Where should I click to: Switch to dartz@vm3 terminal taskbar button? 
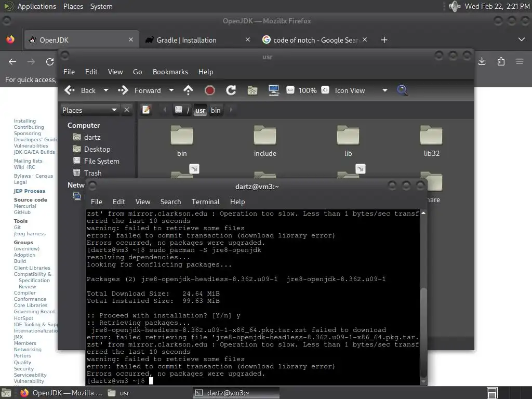236,393
